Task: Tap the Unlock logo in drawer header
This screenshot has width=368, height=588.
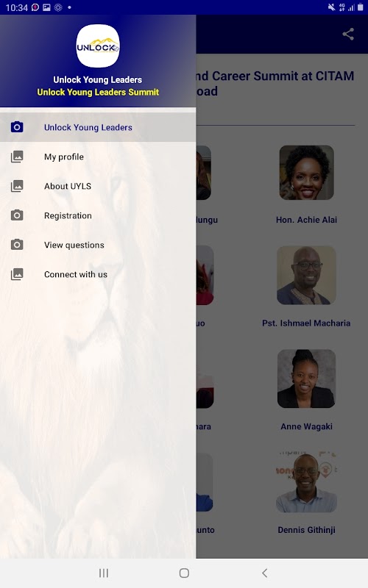Action: (98, 46)
